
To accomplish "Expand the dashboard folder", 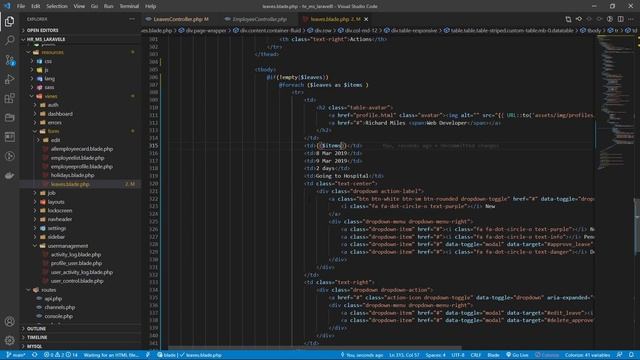I will pyautogui.click(x=60, y=114).
